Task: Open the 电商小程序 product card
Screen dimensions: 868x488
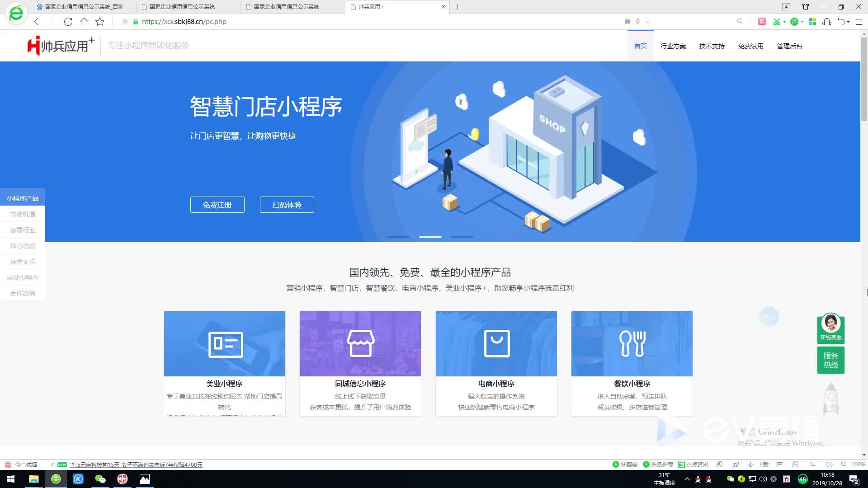Action: coord(496,363)
